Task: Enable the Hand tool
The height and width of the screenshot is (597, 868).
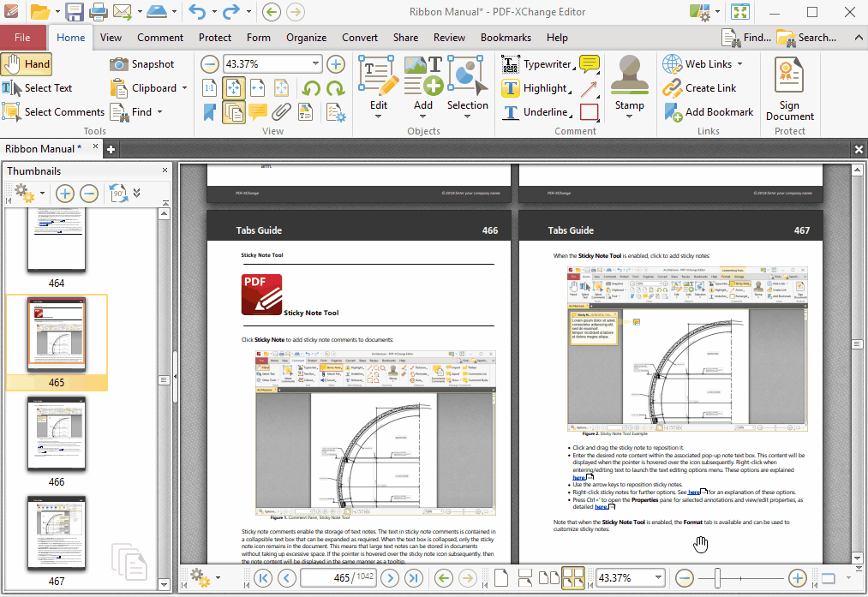Action: [27, 64]
